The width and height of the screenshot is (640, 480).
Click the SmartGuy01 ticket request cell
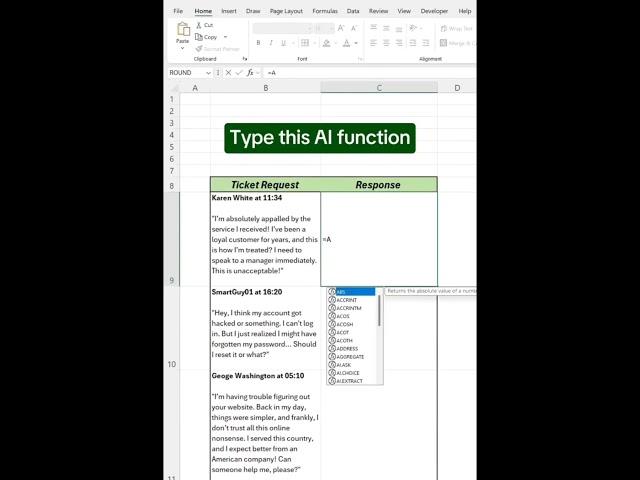point(265,328)
